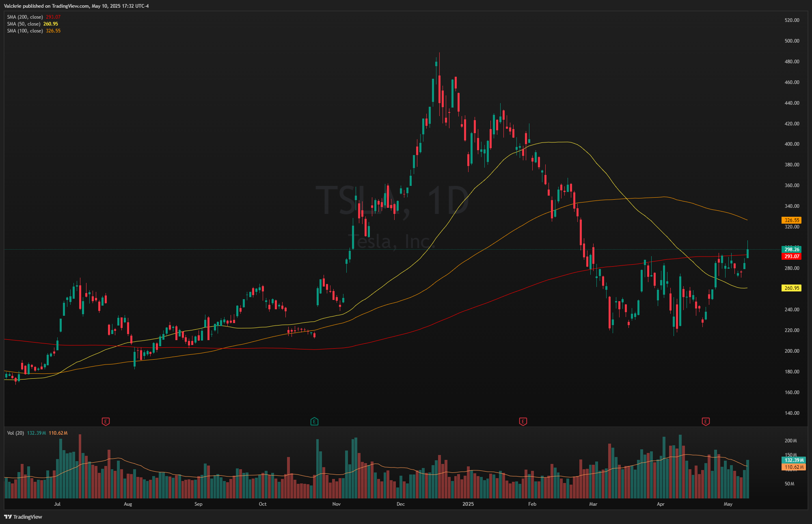Click the 260.95 yellow price label

tap(791, 288)
